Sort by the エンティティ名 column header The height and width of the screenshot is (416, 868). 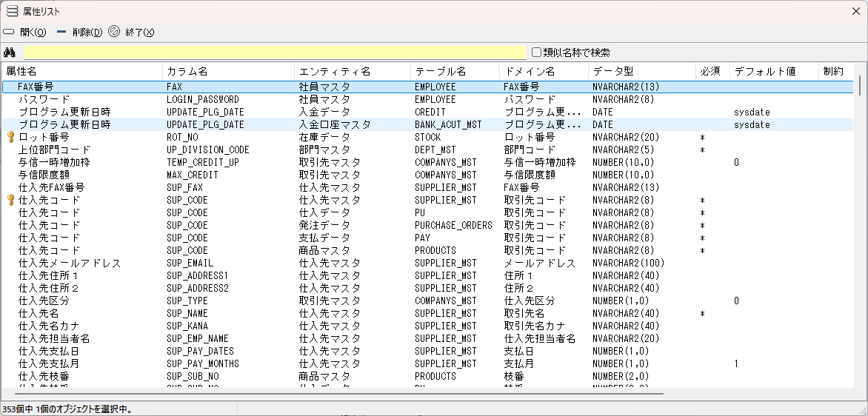[353, 71]
